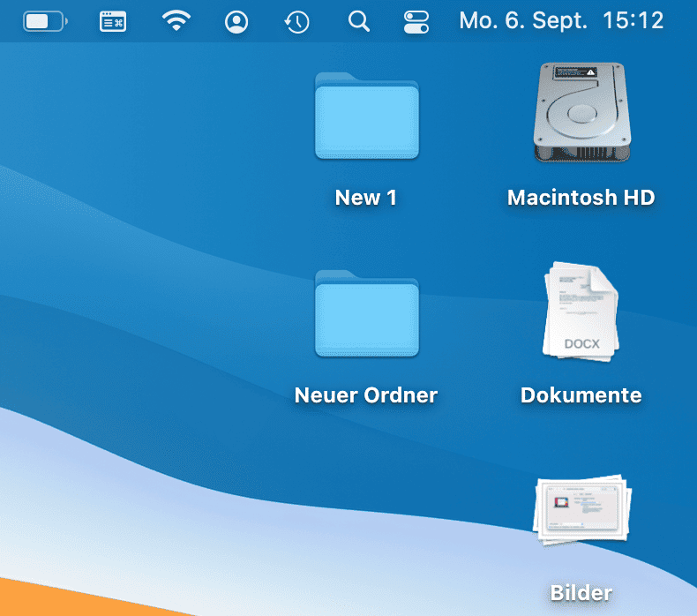Open Spotlight search magnifier
The width and height of the screenshot is (697, 616).
[358, 21]
